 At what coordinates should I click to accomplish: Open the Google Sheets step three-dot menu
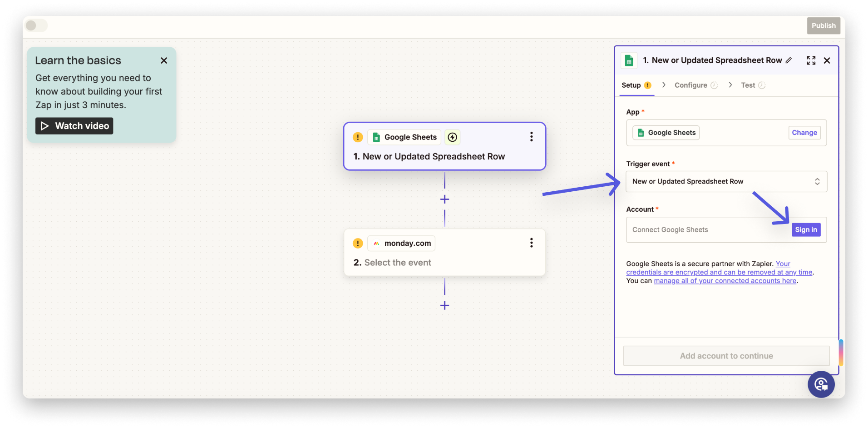(x=531, y=137)
